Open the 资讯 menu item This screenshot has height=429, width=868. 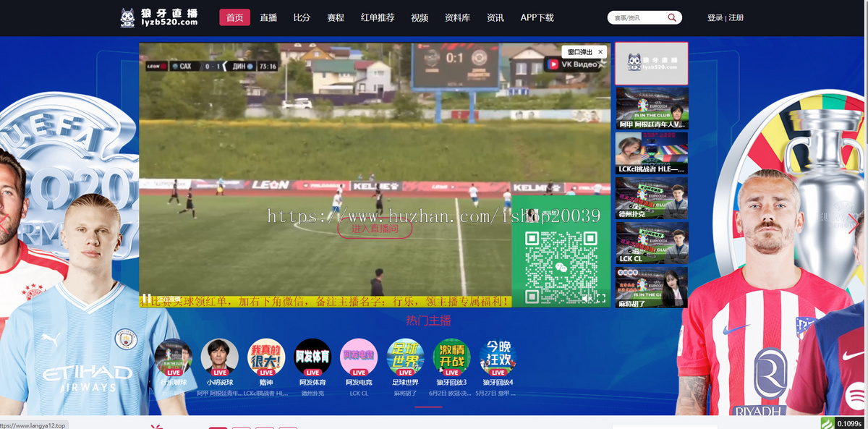tap(495, 17)
